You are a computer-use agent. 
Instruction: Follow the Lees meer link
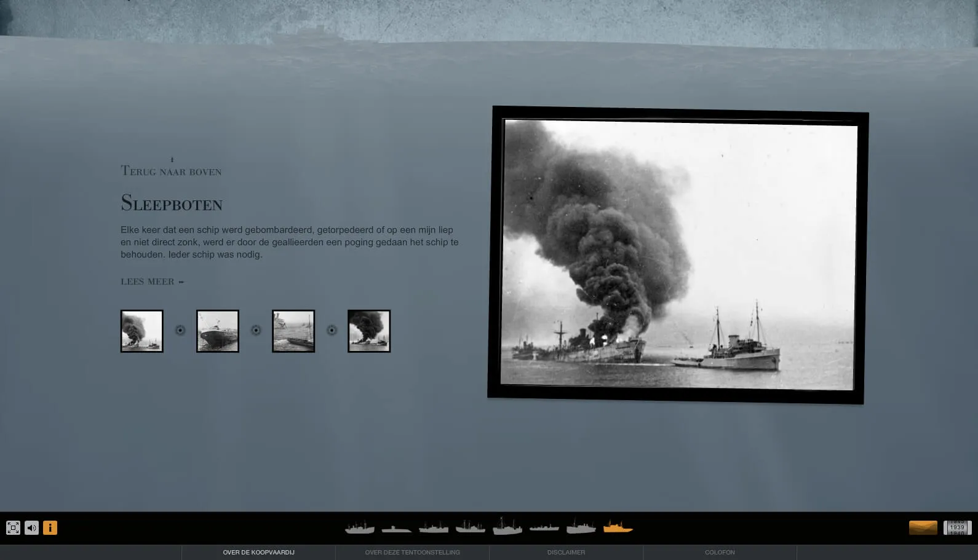[152, 282]
